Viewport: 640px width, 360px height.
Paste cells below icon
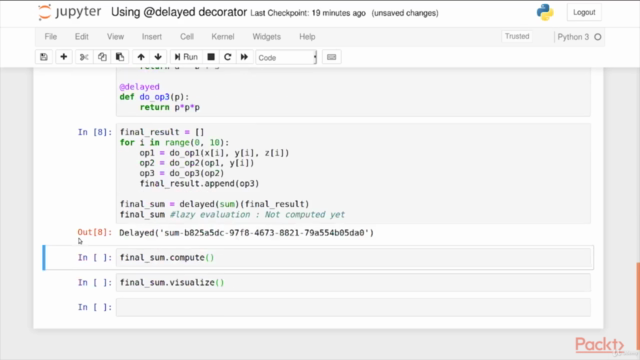[x=120, y=57]
